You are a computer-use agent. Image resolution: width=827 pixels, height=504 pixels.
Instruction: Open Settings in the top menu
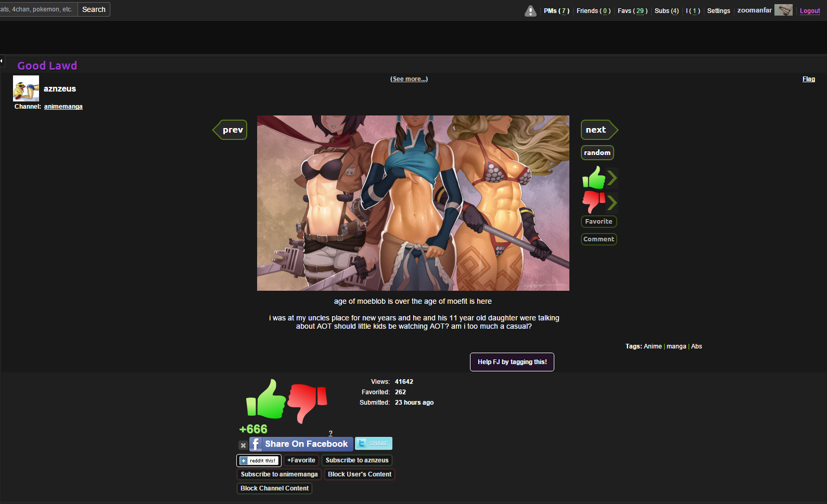(718, 11)
